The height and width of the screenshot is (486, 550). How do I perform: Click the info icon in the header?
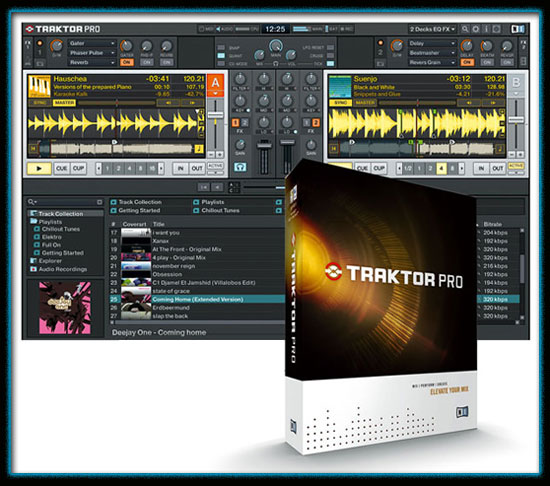click(486, 29)
